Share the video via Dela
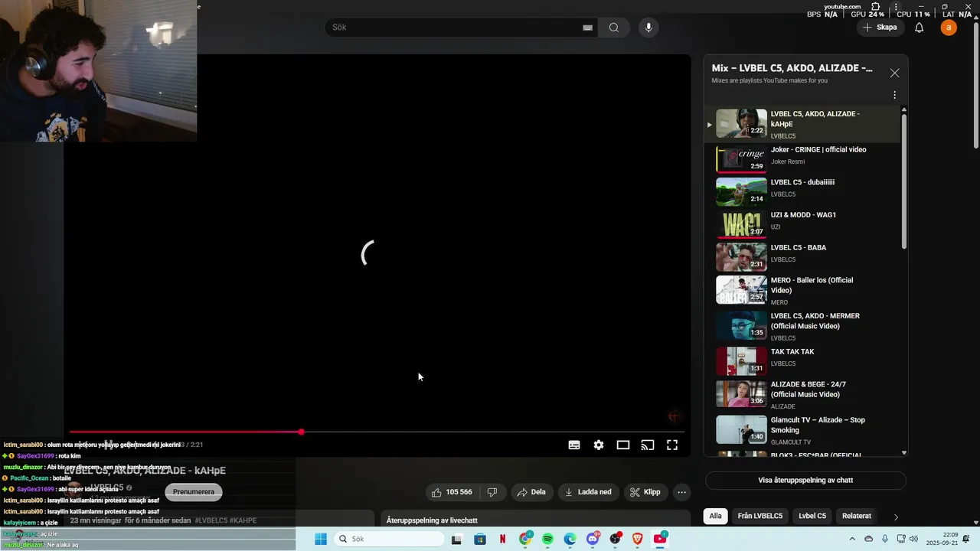The width and height of the screenshot is (980, 551). (532, 492)
